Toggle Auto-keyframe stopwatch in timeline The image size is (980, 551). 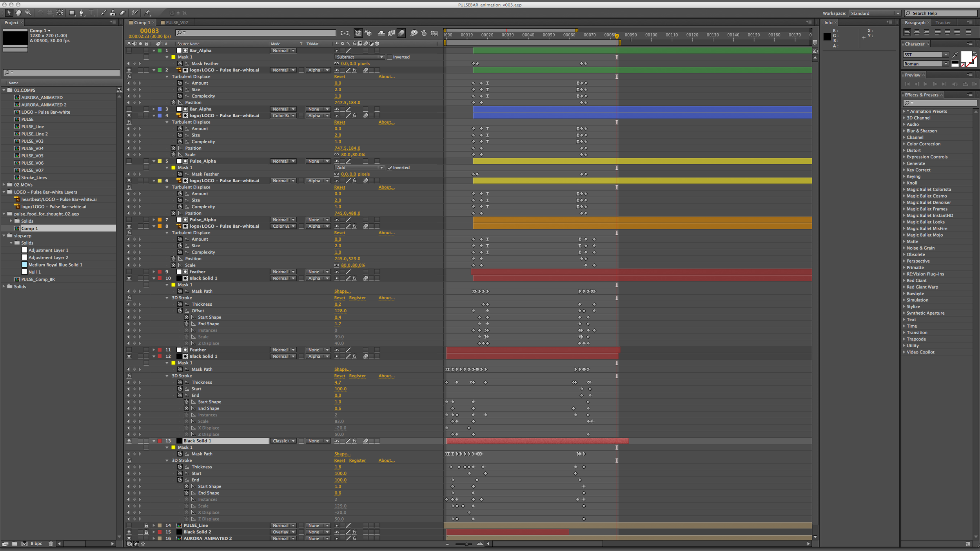424,33
